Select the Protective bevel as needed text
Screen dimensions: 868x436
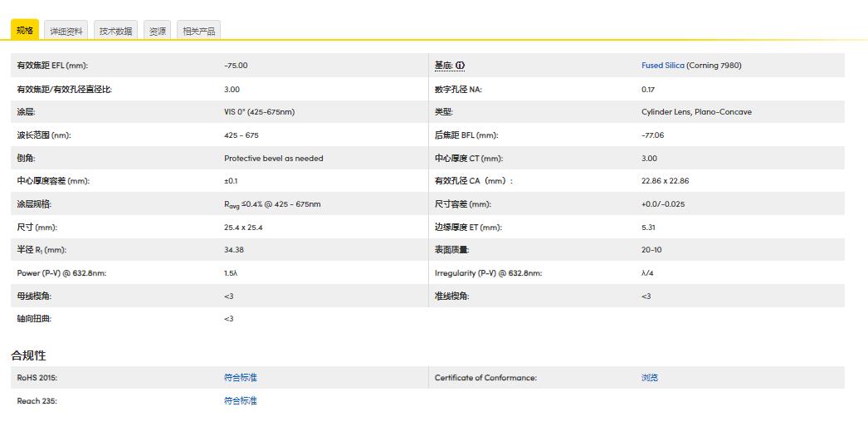point(273,159)
